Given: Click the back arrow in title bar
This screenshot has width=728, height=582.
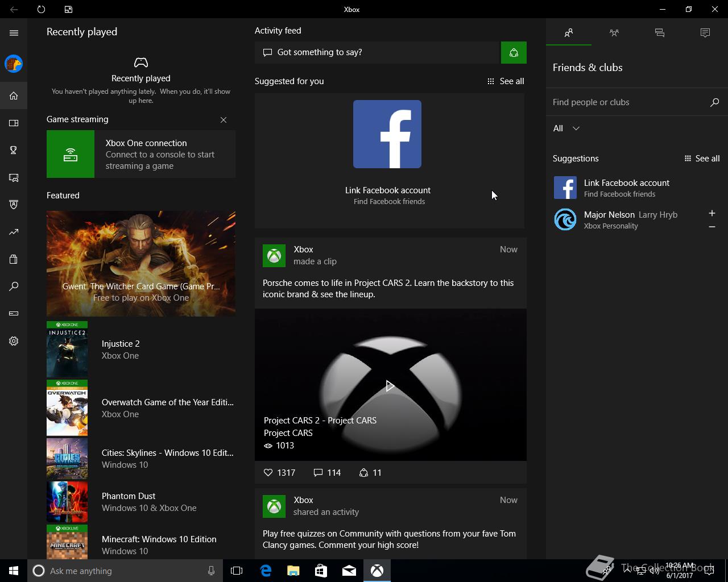Looking at the screenshot, I should coord(14,9).
